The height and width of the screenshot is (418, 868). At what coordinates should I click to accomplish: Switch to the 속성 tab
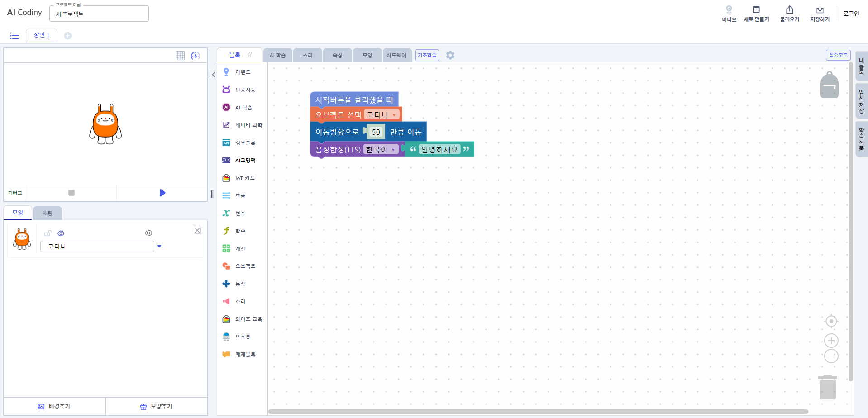click(338, 55)
